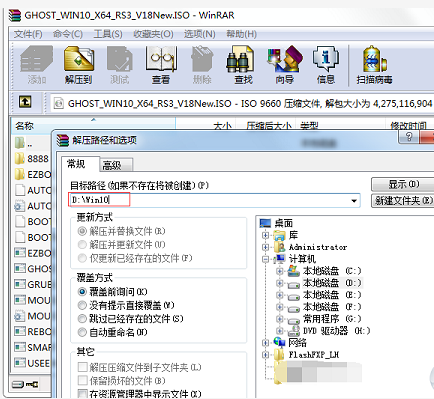Expand Local Disk (E:) tree node
434x399 pixels.
coord(280,295)
